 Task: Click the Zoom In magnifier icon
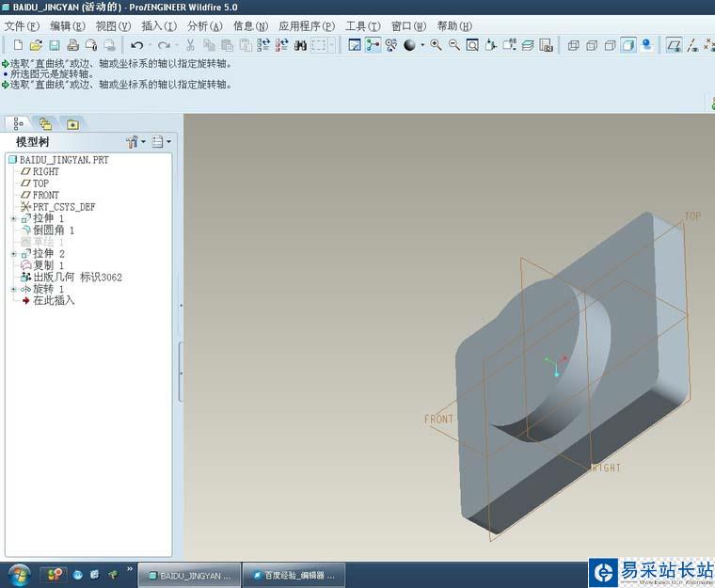(x=437, y=45)
